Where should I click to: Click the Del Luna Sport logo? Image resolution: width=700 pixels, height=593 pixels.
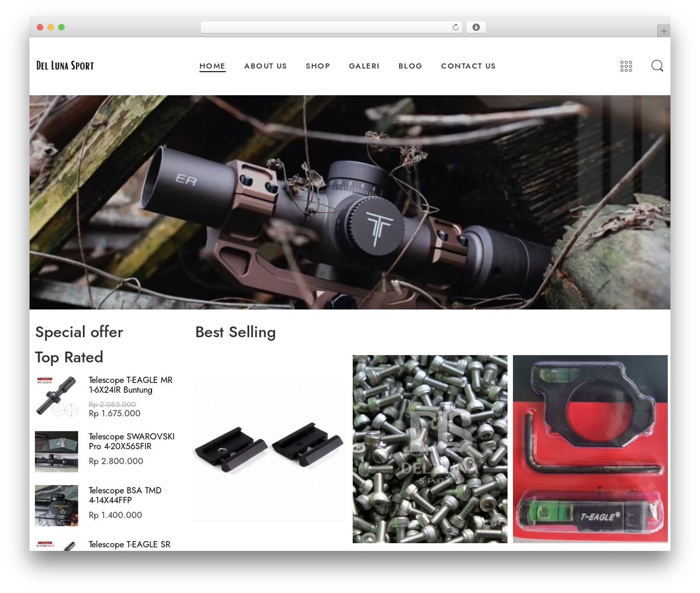65,66
